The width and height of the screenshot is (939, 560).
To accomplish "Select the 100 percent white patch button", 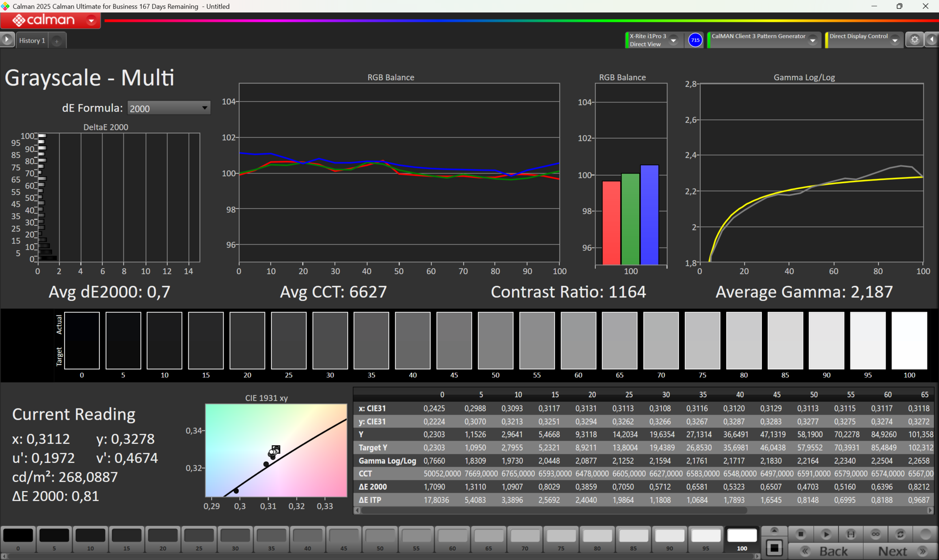I will pyautogui.click(x=741, y=539).
